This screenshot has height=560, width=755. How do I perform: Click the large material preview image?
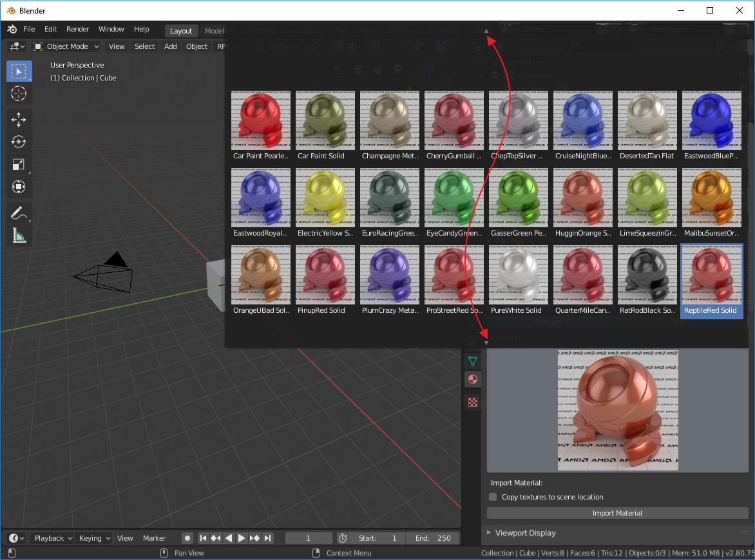[618, 411]
